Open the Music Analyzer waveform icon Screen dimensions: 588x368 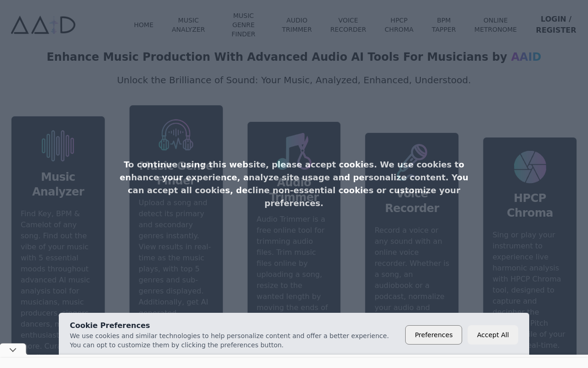coord(58,146)
